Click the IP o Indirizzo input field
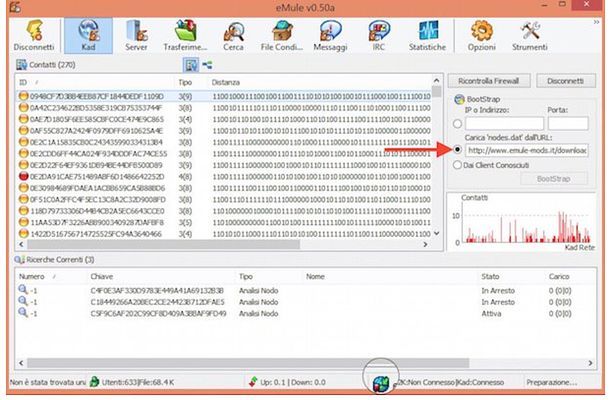The image size is (610, 400). pos(505,124)
